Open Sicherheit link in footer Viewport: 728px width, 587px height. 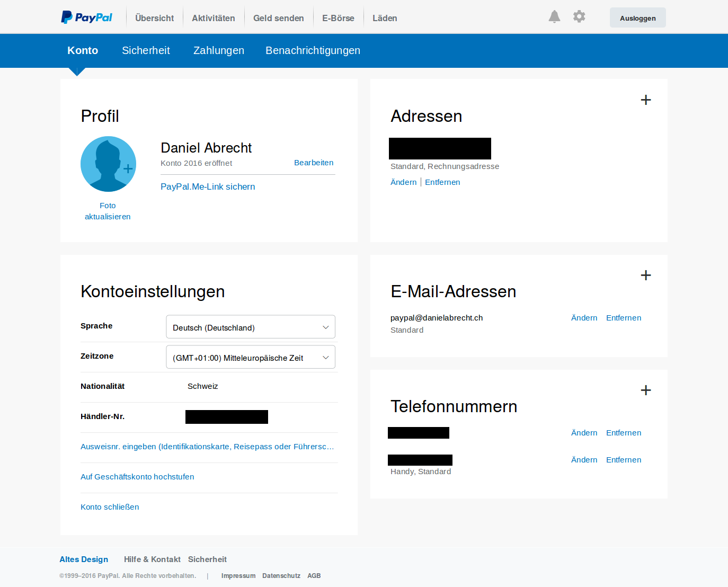207,559
